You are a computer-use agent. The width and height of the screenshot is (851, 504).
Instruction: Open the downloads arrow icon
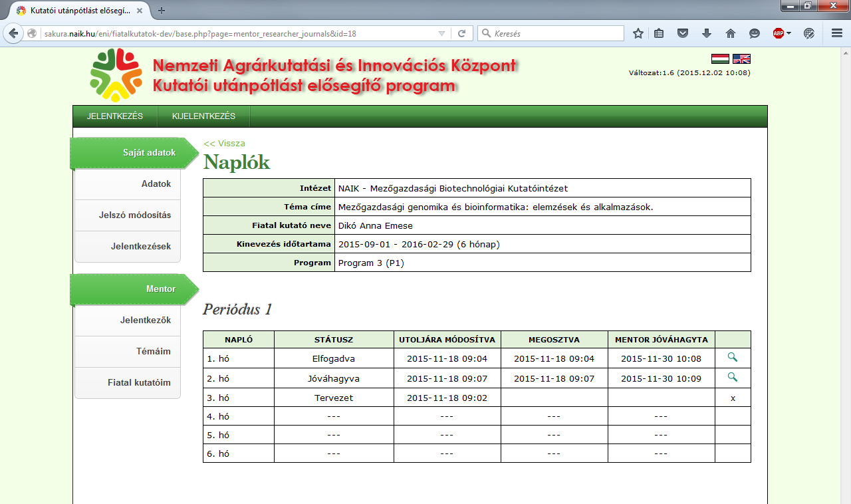tap(707, 33)
